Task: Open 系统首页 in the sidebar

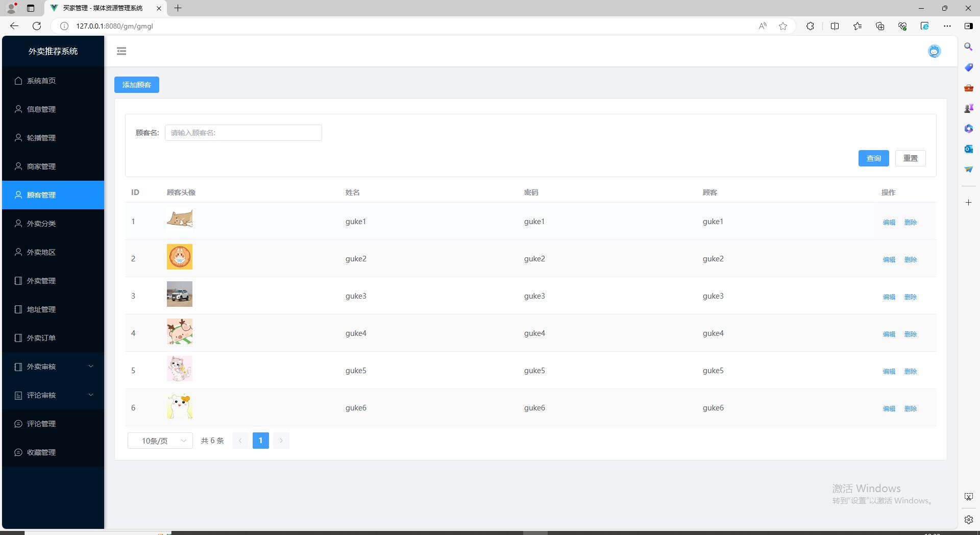Action: (53, 81)
